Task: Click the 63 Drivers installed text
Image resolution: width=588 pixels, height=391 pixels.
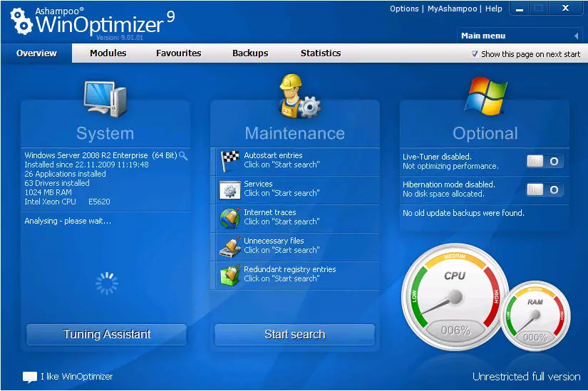Action: pyautogui.click(x=57, y=183)
